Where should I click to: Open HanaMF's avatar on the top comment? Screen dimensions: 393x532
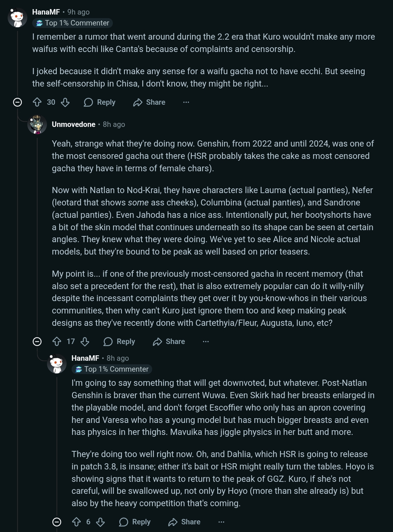pos(17,17)
